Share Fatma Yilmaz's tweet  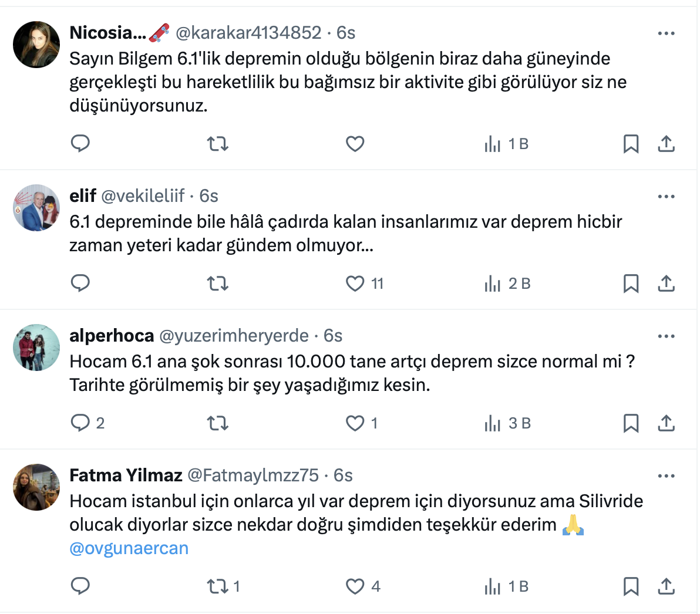click(x=666, y=586)
